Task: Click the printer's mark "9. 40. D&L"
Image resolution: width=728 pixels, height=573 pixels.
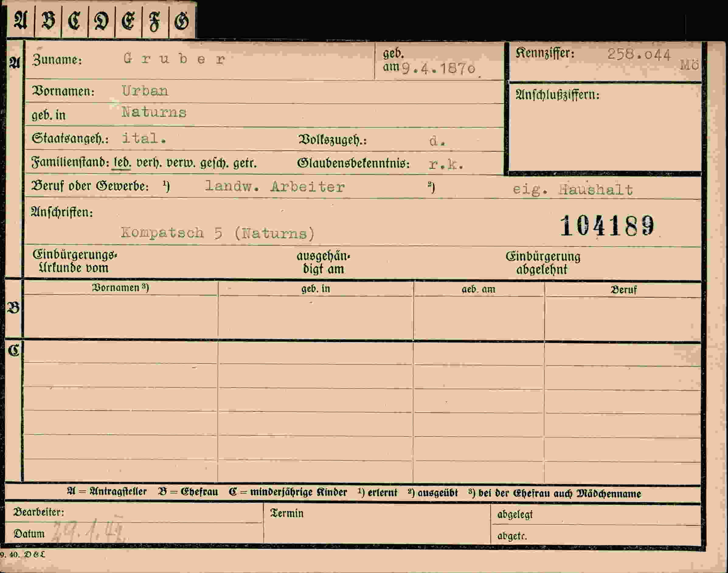Action: point(22,554)
